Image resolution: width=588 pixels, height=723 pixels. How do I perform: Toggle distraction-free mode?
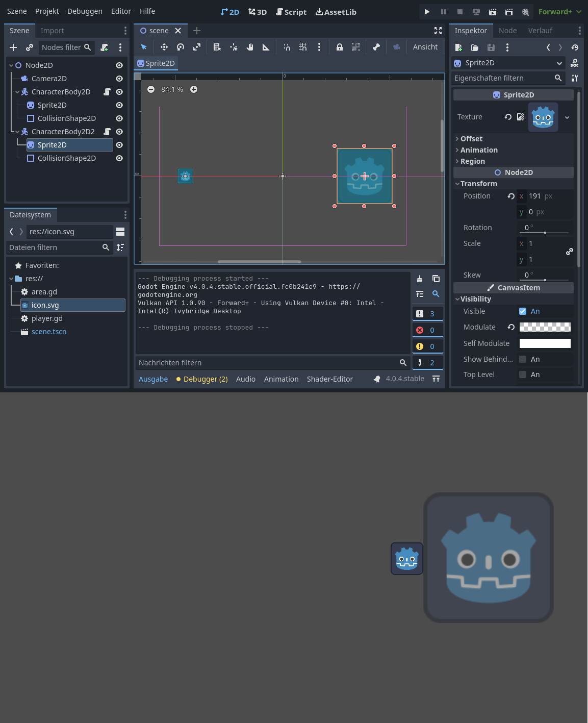[x=438, y=31]
